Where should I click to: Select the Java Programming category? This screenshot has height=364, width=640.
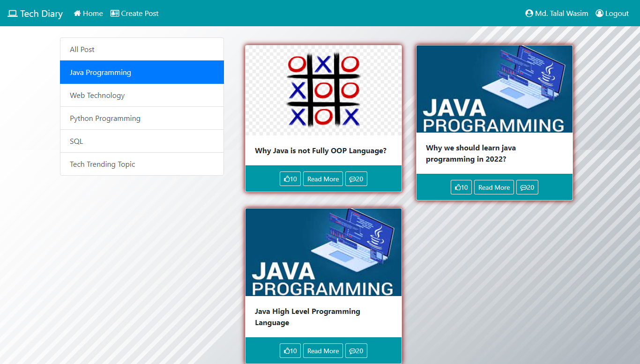click(142, 72)
